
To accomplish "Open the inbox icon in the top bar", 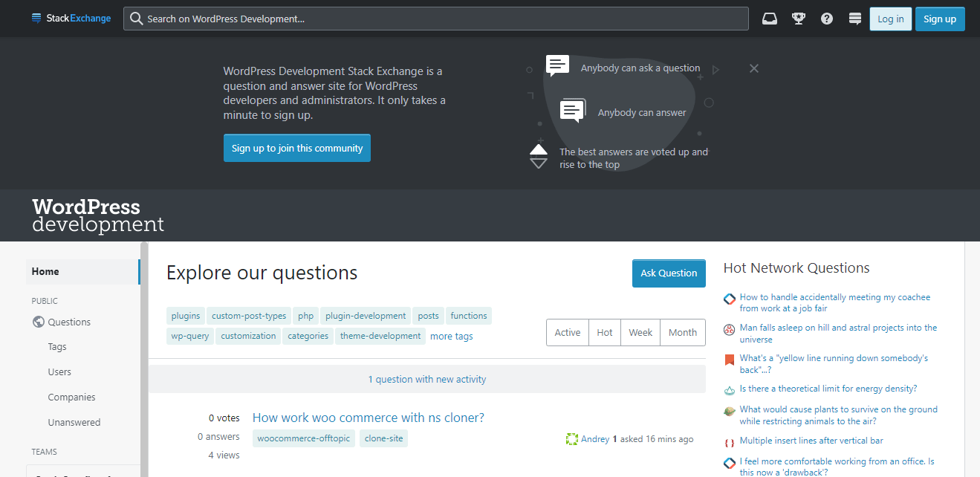I will pyautogui.click(x=769, y=18).
